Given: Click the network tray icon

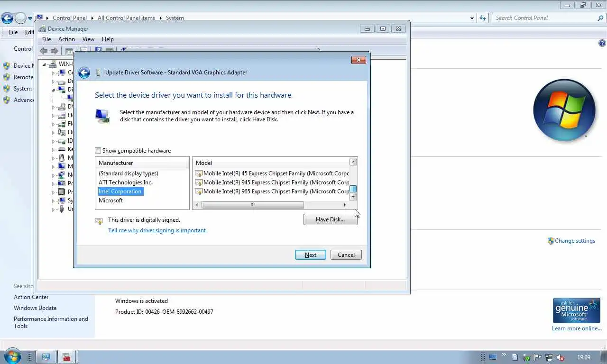Looking at the screenshot, I should [549, 357].
